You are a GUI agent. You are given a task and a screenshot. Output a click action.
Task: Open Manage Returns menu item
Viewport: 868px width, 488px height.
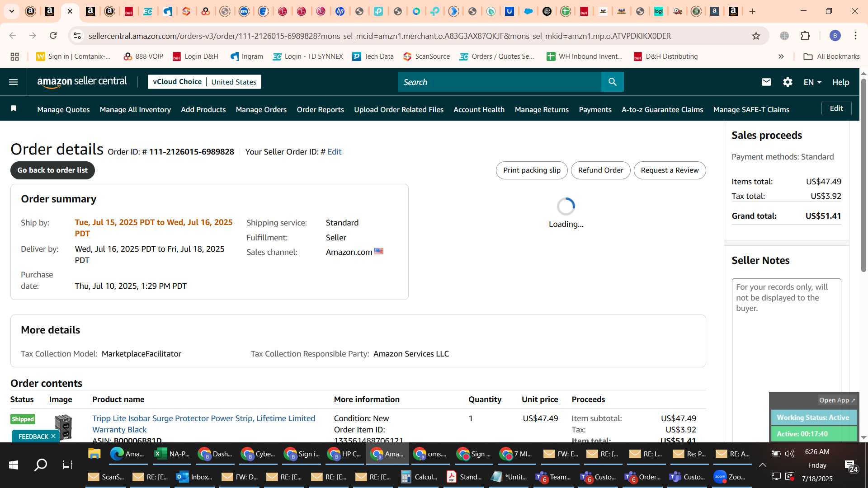(x=542, y=109)
